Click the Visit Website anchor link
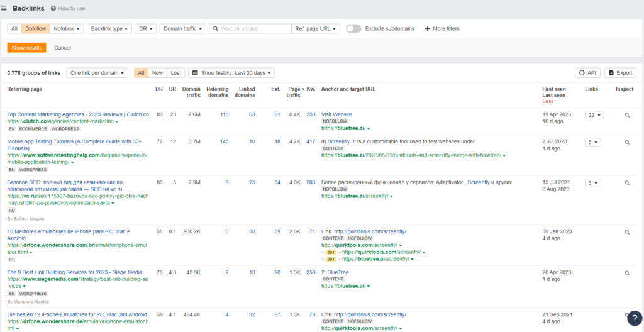The image size is (644, 332). pyautogui.click(x=336, y=114)
